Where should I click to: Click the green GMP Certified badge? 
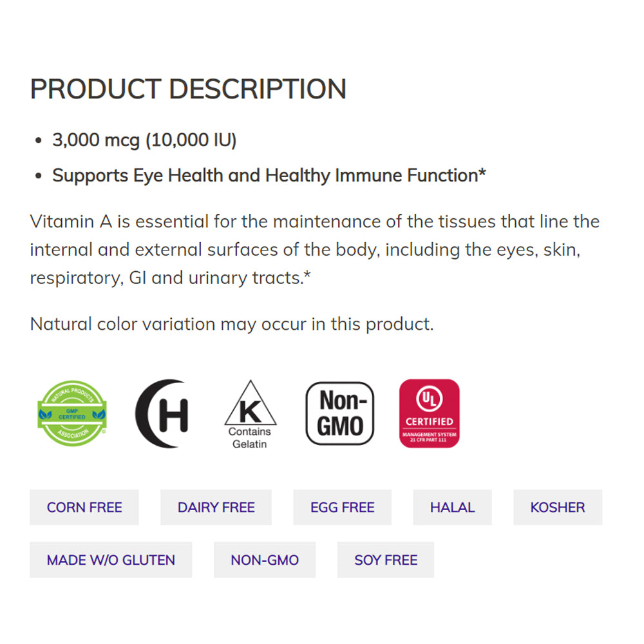pos(73,413)
